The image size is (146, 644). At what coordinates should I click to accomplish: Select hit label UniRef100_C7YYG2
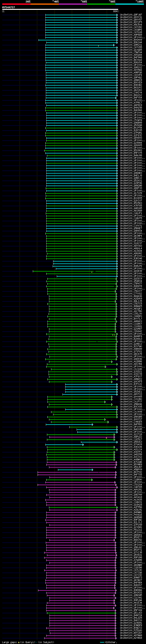pos(131,294)
